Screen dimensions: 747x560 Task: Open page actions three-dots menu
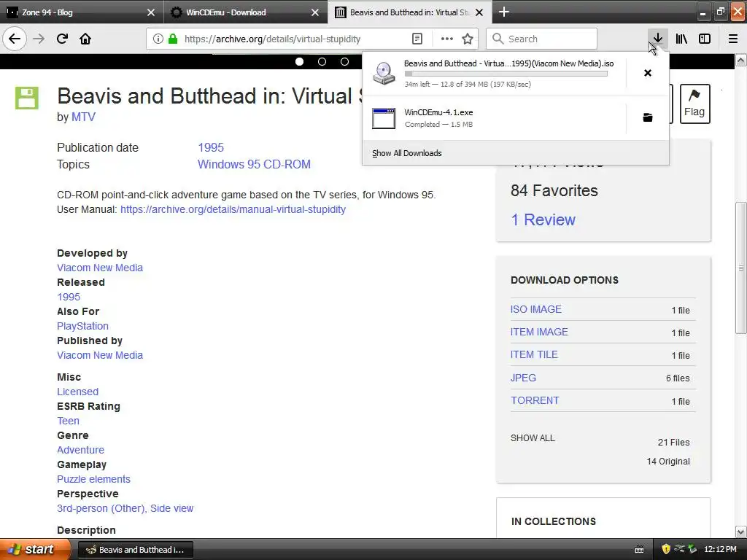447,39
